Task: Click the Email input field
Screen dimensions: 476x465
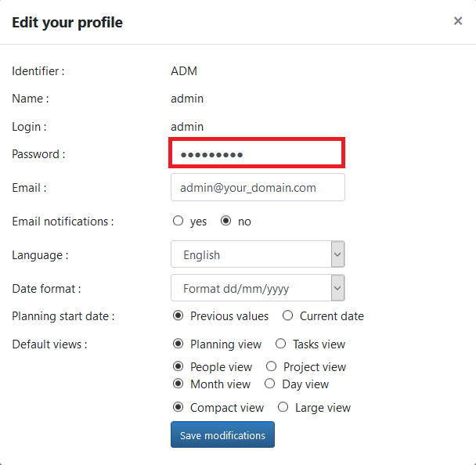Action: 257,188
